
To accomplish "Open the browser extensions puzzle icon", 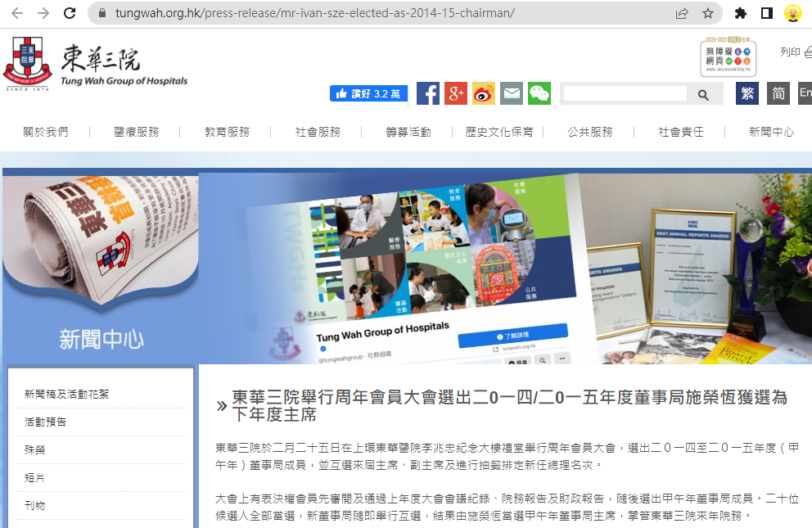I will pos(741,13).
